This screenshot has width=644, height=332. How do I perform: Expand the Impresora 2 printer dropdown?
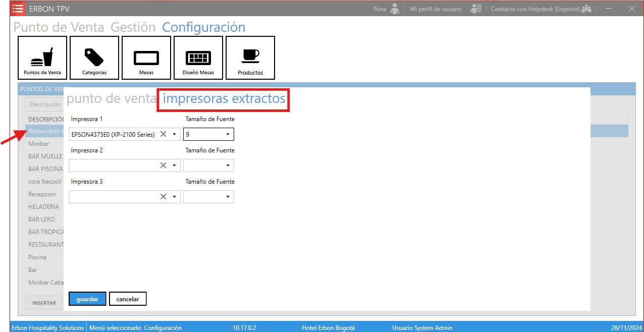[x=174, y=165]
